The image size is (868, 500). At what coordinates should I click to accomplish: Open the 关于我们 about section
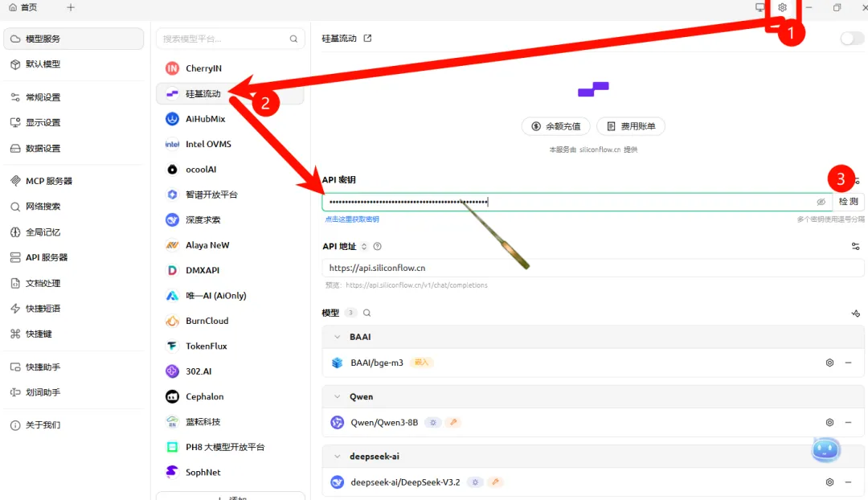74,425
